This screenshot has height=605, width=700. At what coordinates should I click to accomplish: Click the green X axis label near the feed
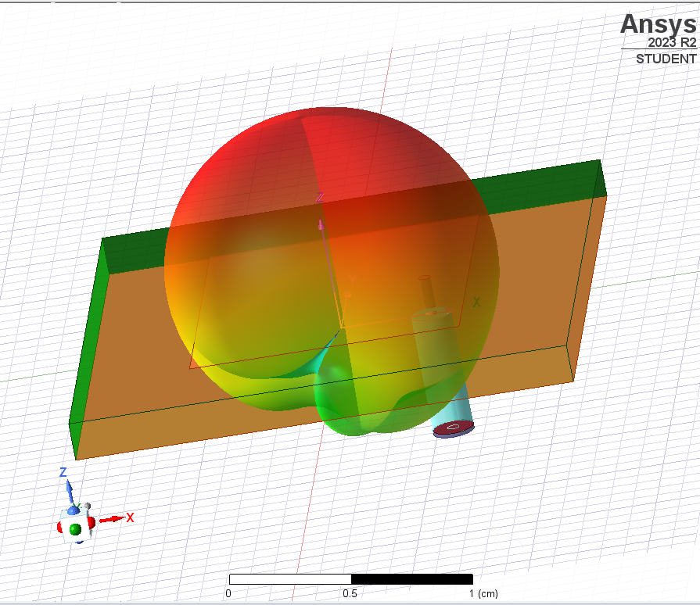tap(476, 302)
